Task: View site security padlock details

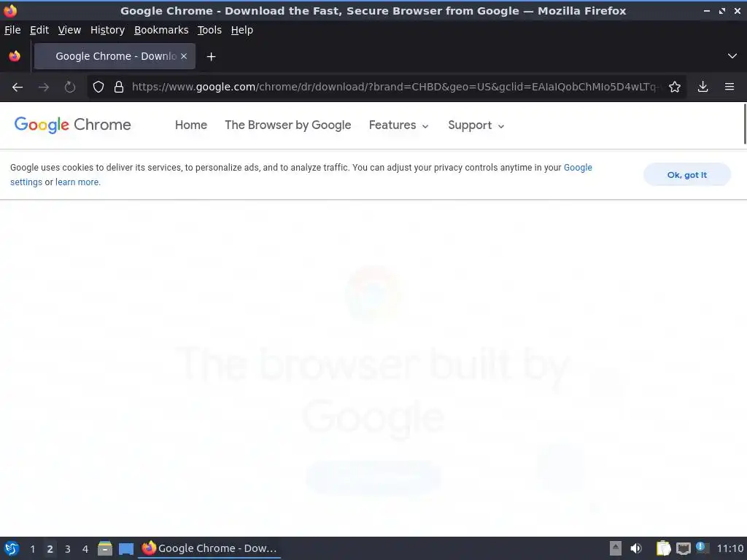Action: tap(119, 87)
